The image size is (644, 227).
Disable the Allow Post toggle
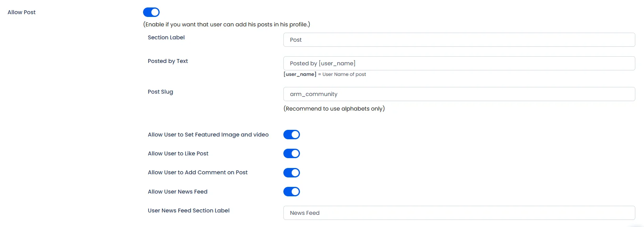pos(151,12)
